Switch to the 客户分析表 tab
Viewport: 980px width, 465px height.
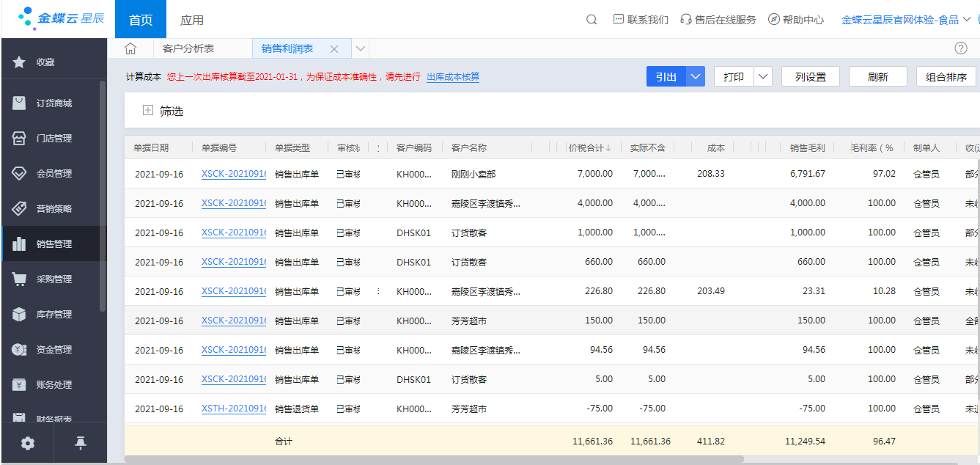coord(188,48)
